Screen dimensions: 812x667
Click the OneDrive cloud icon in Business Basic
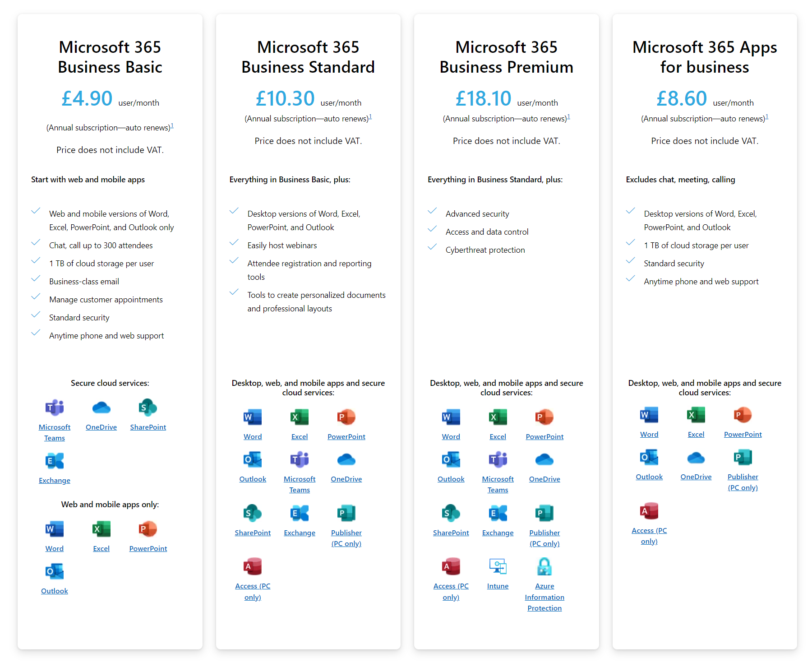[101, 408]
